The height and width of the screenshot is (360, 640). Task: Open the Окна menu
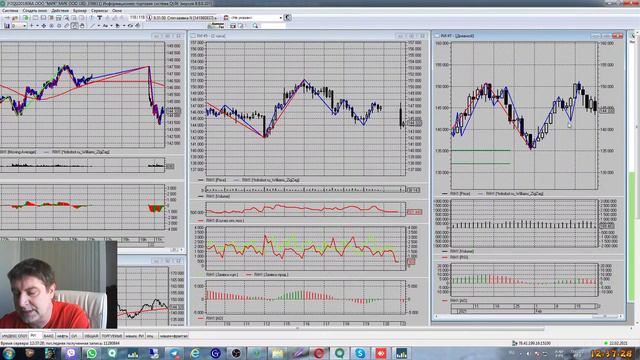[117, 11]
